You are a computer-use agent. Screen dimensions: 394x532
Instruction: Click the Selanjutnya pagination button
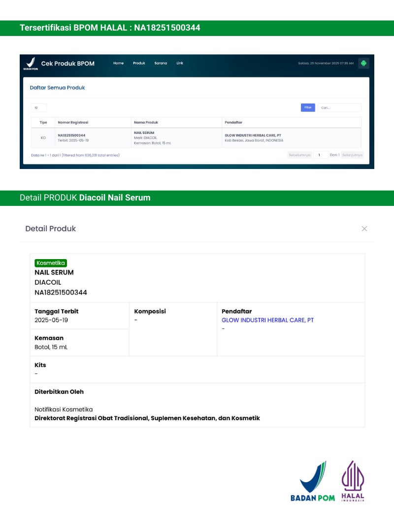352,155
